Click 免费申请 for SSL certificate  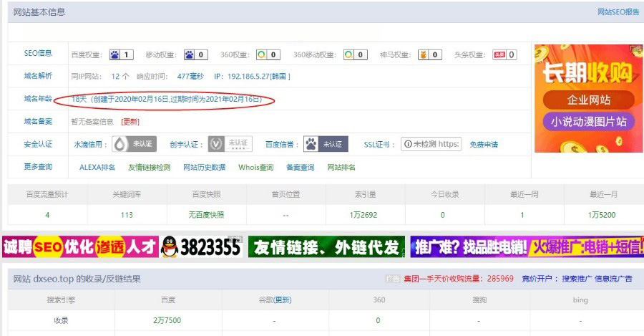pos(484,145)
